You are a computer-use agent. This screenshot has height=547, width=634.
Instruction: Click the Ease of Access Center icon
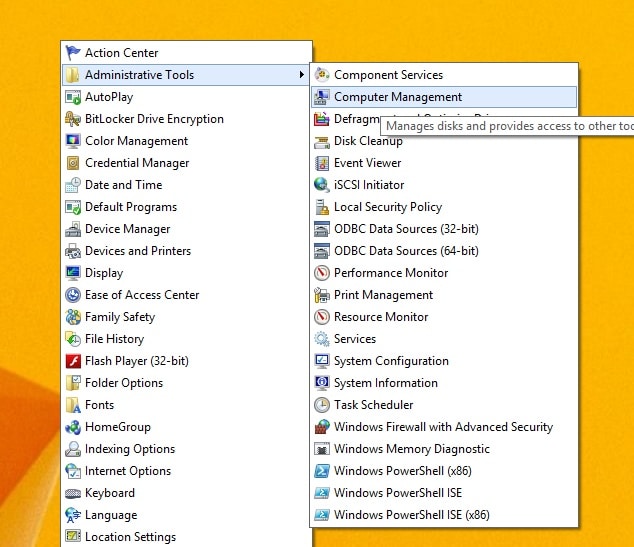coord(73,295)
